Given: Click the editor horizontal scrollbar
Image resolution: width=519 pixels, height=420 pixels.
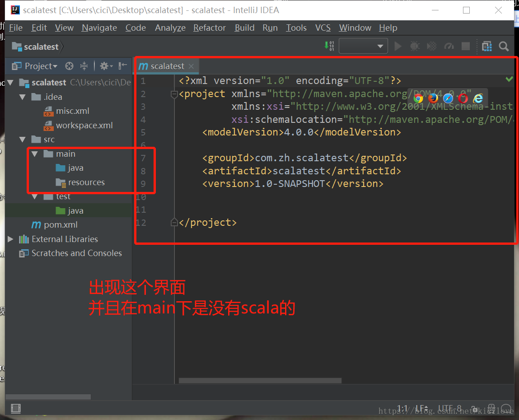Looking at the screenshot, I should (x=260, y=381).
